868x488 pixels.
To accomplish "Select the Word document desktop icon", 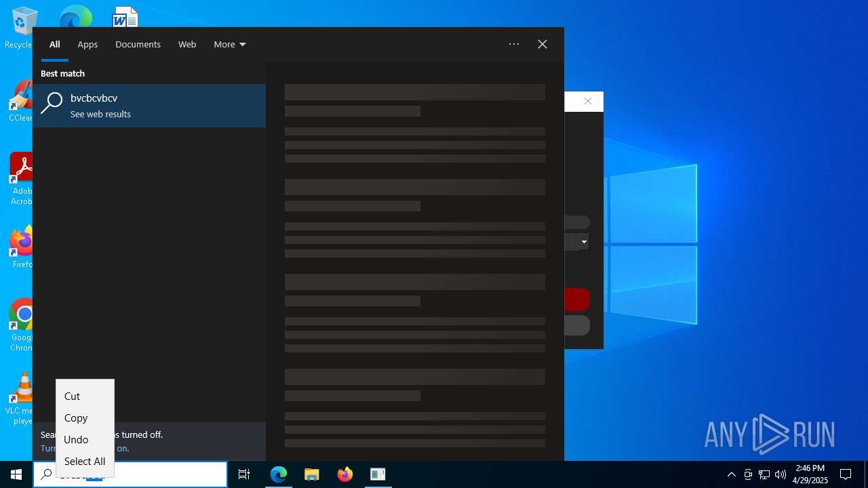I will [125, 16].
